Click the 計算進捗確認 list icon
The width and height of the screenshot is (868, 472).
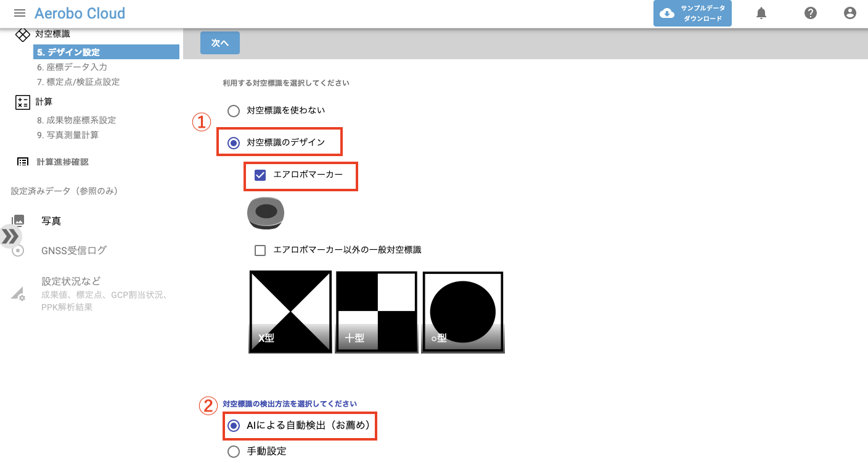click(x=23, y=162)
